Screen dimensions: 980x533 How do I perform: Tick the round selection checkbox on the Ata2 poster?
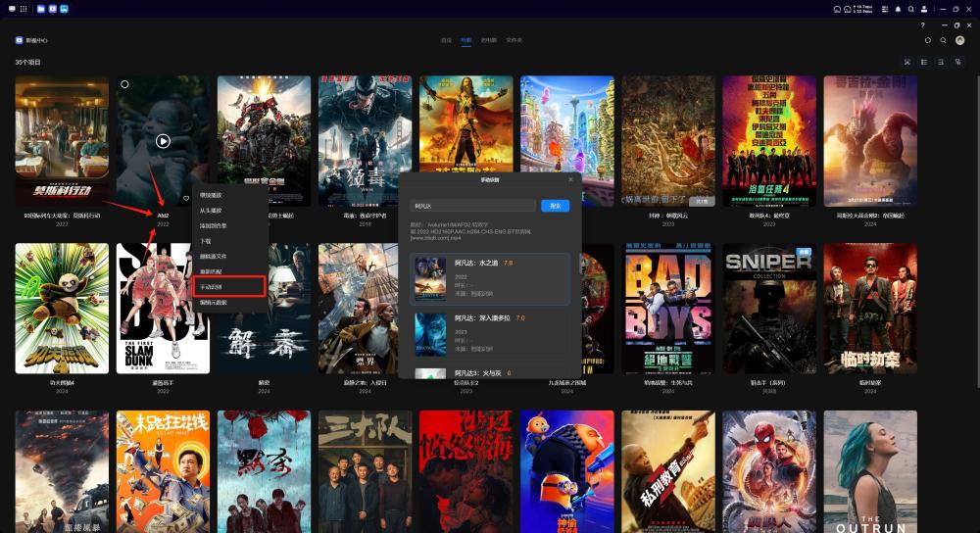(124, 83)
